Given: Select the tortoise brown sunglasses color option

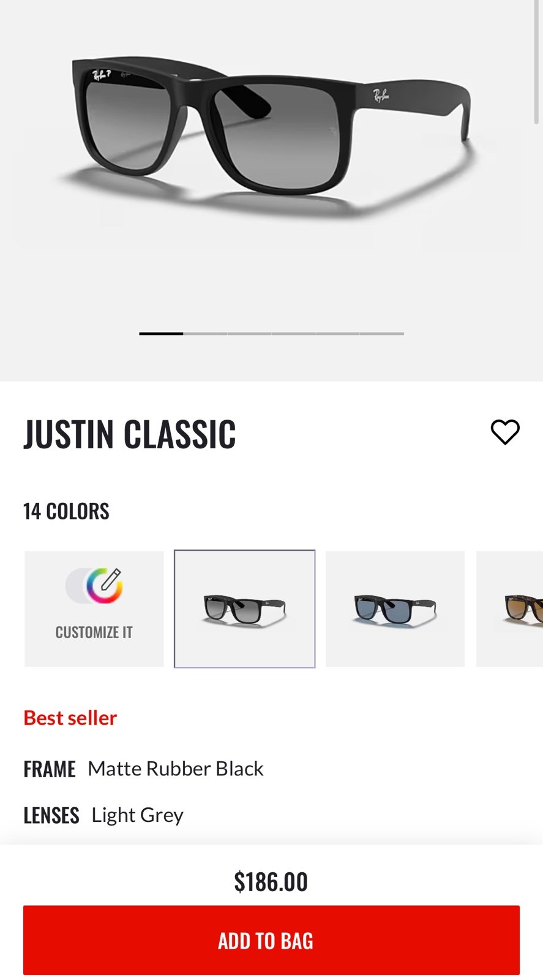Looking at the screenshot, I should 510,609.
